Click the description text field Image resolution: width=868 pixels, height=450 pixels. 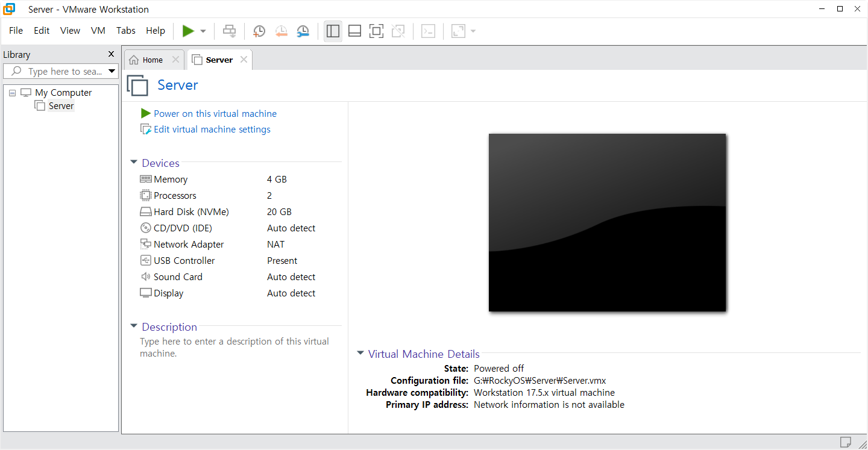pos(234,348)
